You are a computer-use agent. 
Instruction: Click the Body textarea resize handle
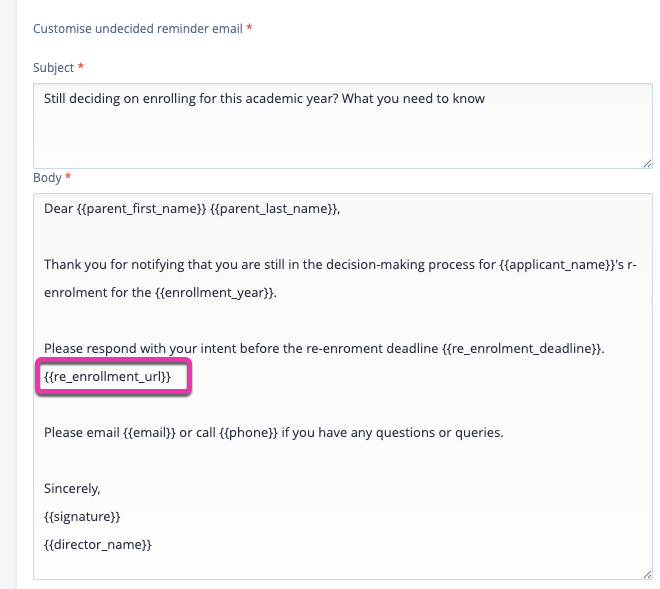(647, 573)
